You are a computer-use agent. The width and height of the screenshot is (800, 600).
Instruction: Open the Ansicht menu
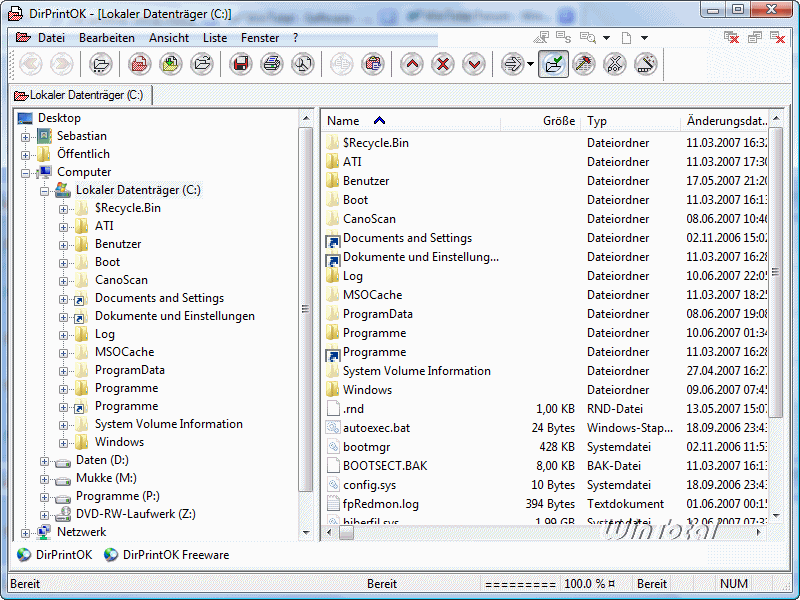tap(169, 38)
